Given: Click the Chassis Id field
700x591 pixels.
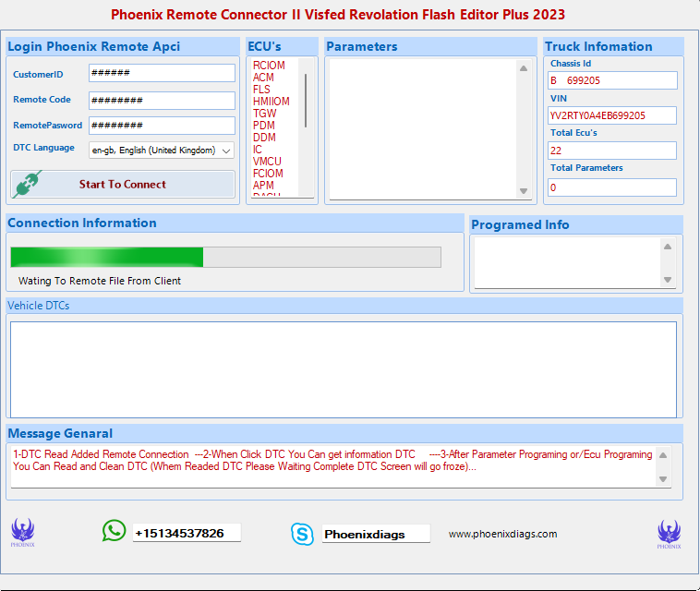Looking at the screenshot, I should pyautogui.click(x=612, y=80).
